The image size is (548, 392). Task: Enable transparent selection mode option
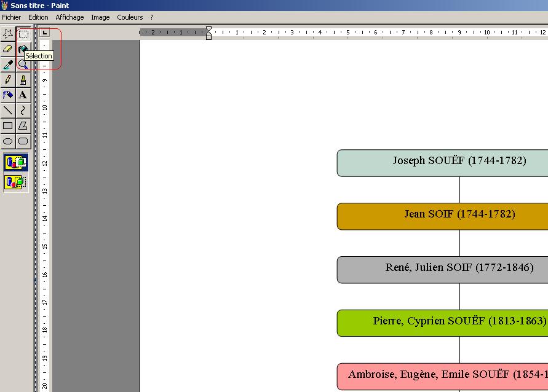pyautogui.click(x=16, y=182)
